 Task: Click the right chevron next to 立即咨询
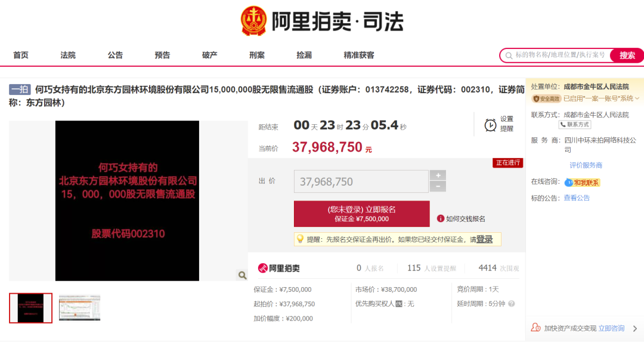point(635,329)
